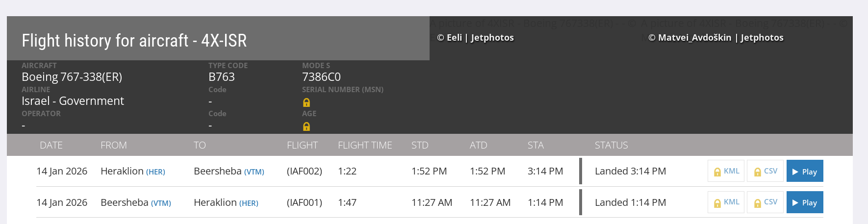
Task: Click the Landed 3:14 PM status
Action: click(630, 171)
